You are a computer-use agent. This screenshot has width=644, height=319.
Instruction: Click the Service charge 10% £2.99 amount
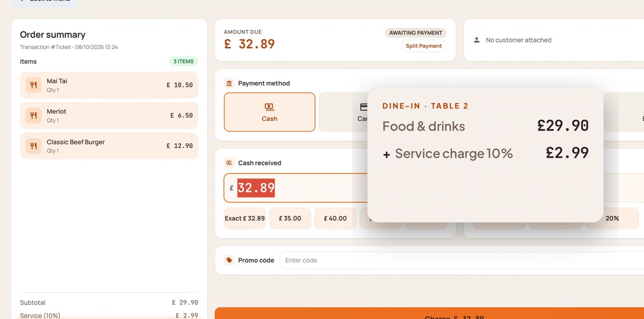pyautogui.click(x=567, y=153)
